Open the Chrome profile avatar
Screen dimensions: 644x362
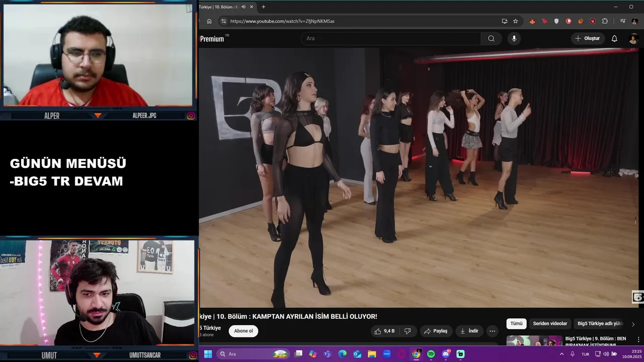point(635,21)
